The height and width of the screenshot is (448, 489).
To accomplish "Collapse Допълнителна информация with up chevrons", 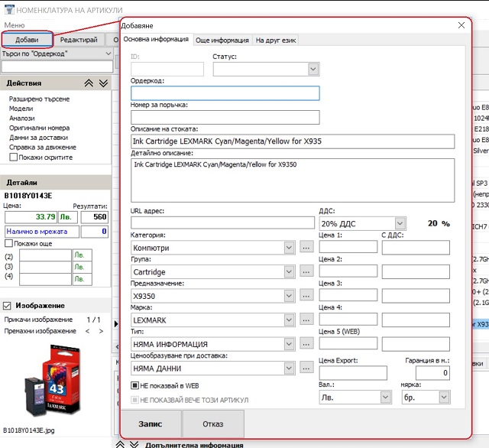I will (120, 444).
